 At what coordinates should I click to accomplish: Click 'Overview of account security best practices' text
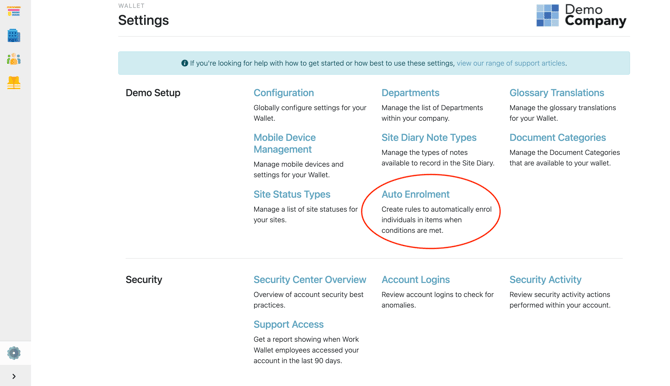coord(309,300)
